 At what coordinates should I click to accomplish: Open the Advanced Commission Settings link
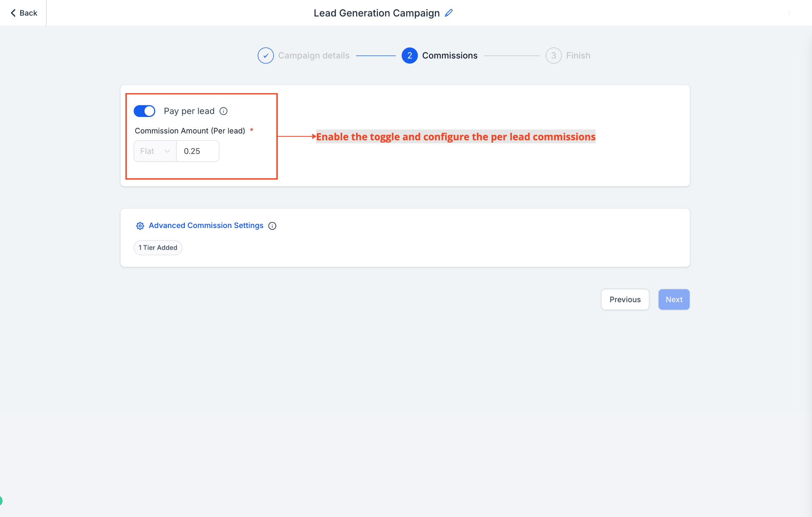coord(206,225)
